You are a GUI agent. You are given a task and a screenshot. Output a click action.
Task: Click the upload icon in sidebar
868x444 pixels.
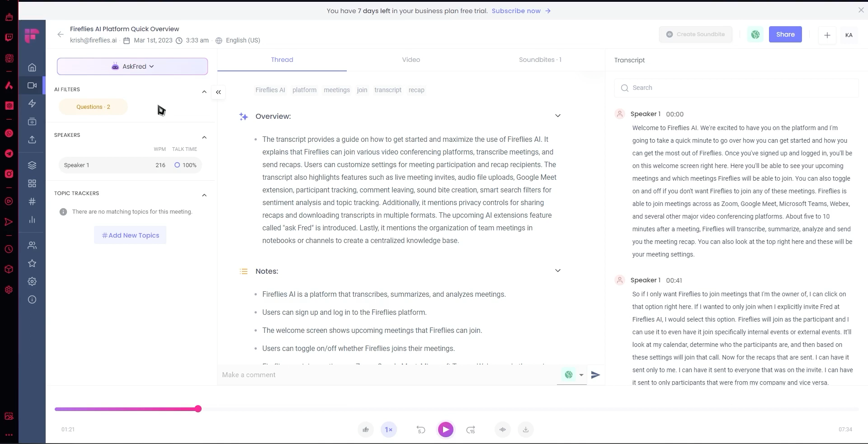coord(32,140)
